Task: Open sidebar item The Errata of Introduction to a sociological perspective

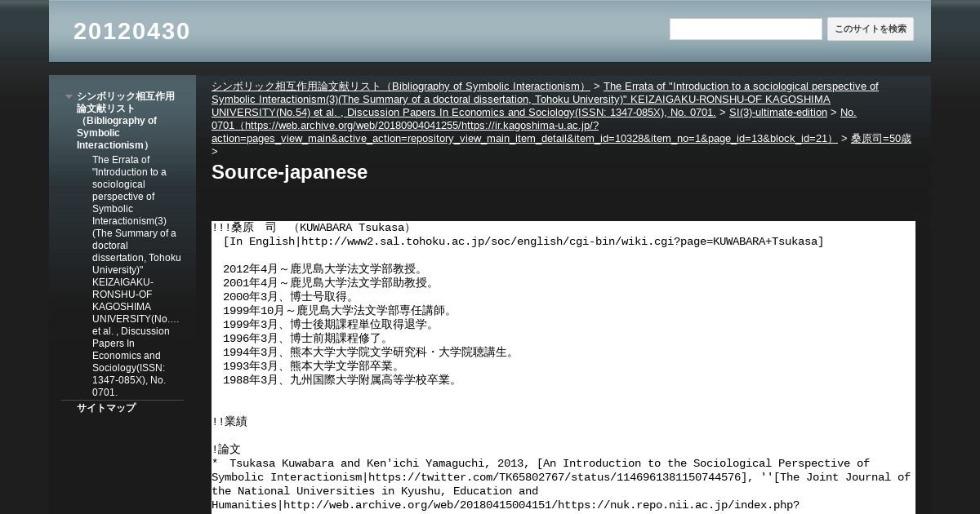Action: point(136,276)
